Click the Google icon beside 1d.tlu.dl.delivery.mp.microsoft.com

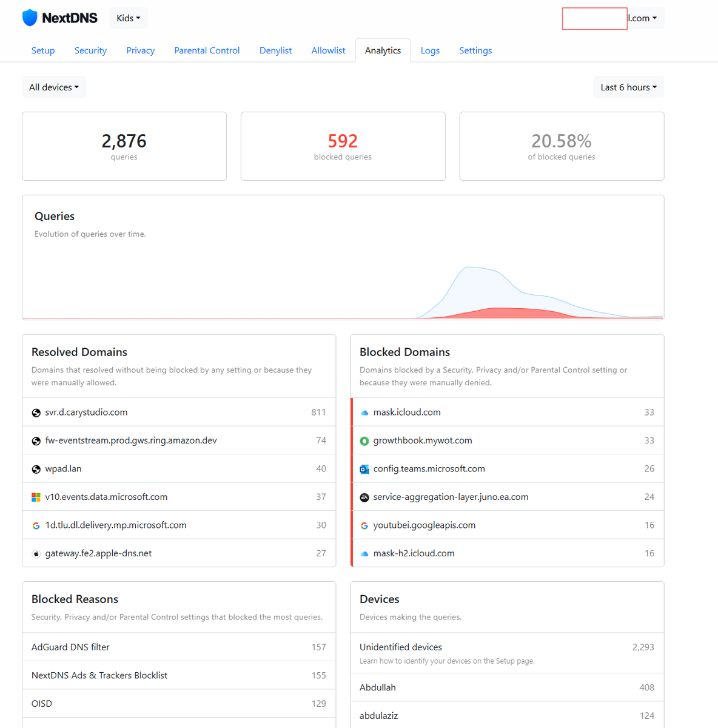pos(36,525)
